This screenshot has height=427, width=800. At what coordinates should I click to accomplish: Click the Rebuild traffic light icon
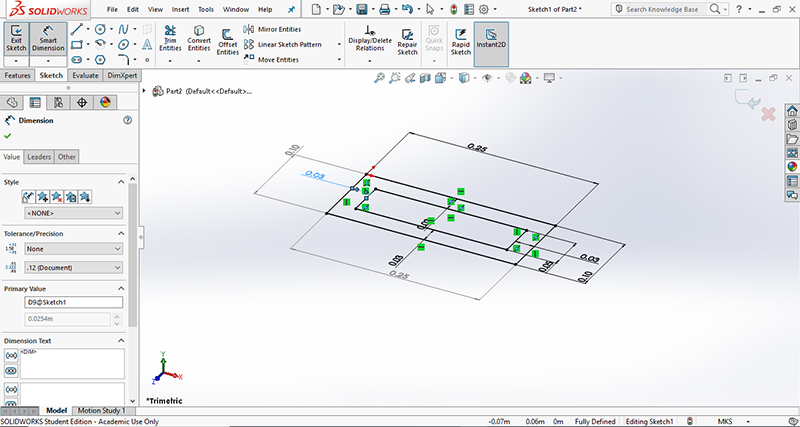click(454, 9)
